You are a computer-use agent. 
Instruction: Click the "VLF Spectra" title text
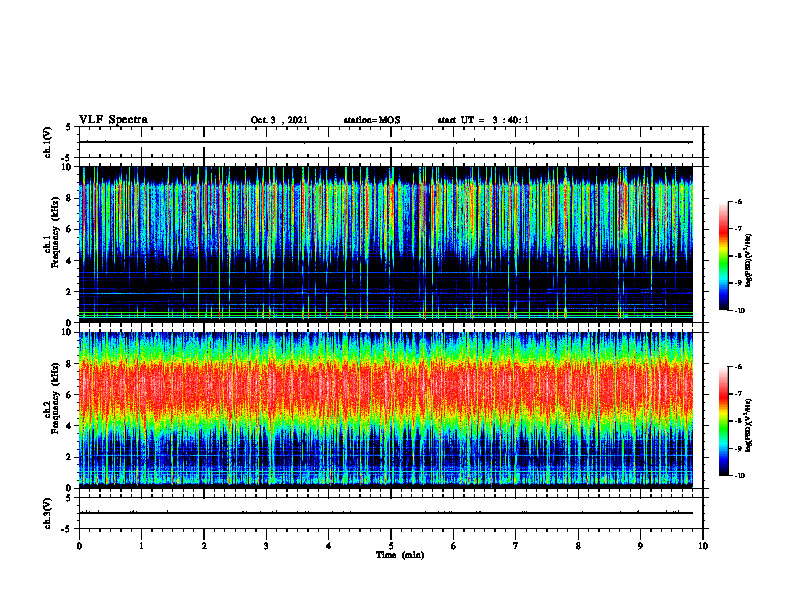click(x=113, y=120)
